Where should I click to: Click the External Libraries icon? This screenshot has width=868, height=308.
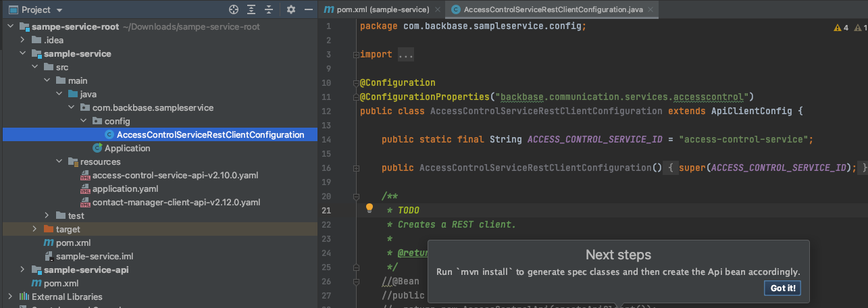tap(24, 297)
